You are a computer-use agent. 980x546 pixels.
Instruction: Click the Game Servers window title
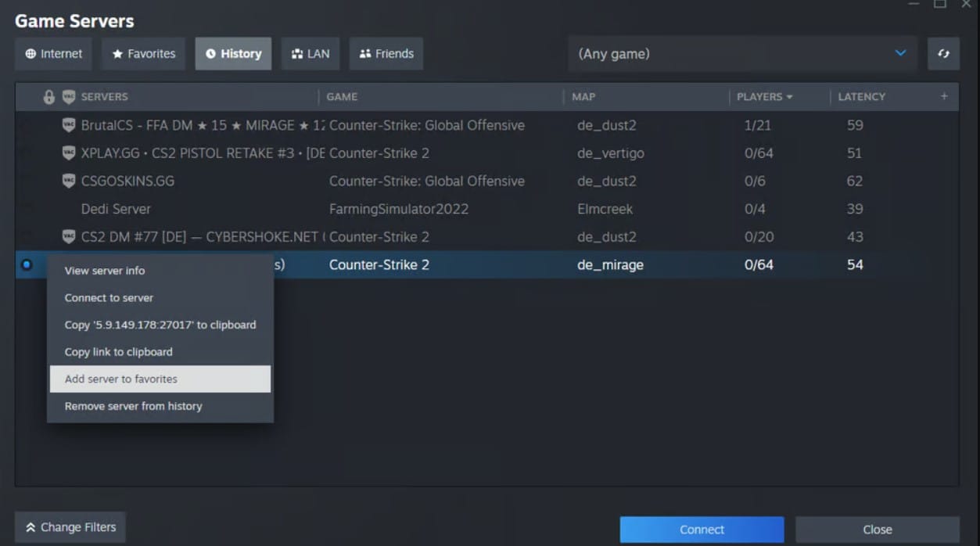click(74, 21)
